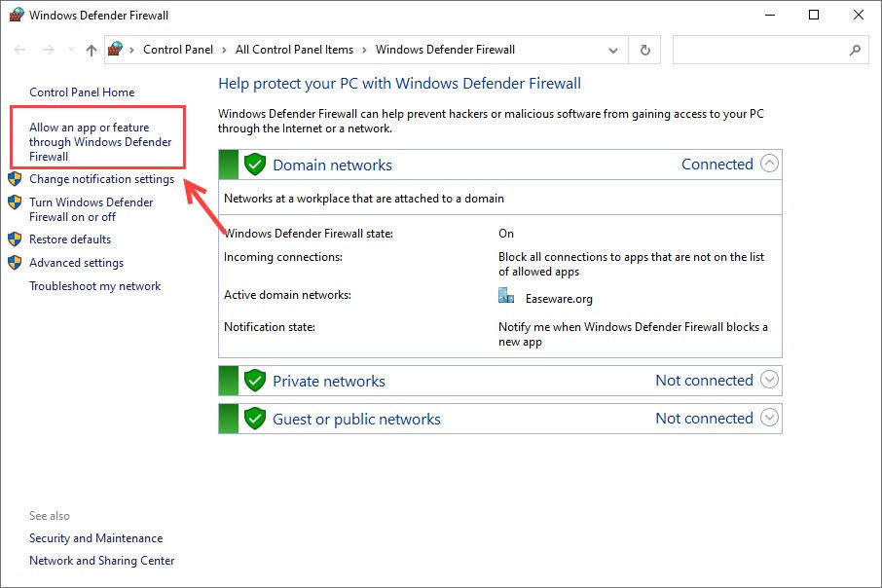Click the search magnifier icon
This screenshot has width=882, height=588.
[x=855, y=50]
